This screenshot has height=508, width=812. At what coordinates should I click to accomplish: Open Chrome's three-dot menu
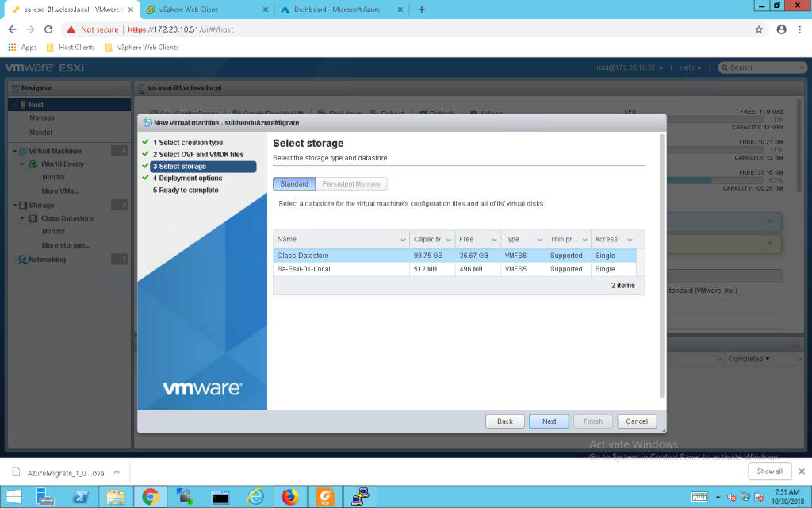pos(800,29)
